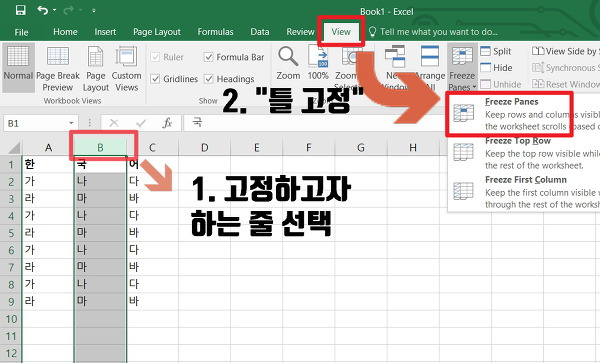The image size is (600, 363).
Task: Switch to the Insert ribbon tab
Action: coord(105,32)
